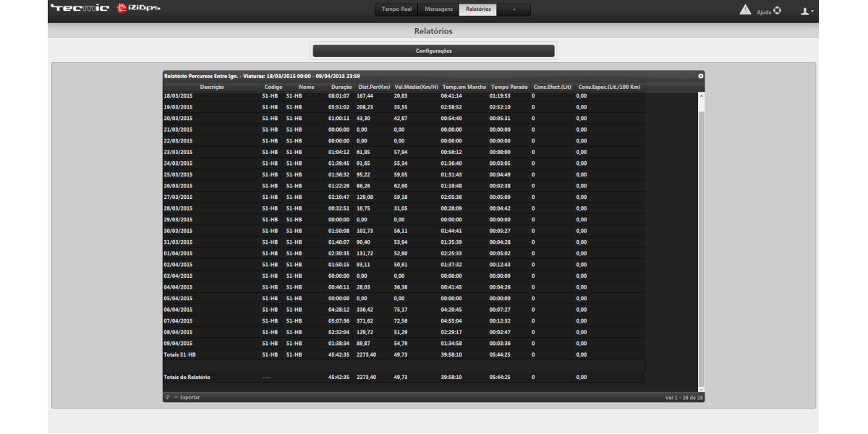Sort by the Duração column header
868x434 pixels.
click(341, 88)
